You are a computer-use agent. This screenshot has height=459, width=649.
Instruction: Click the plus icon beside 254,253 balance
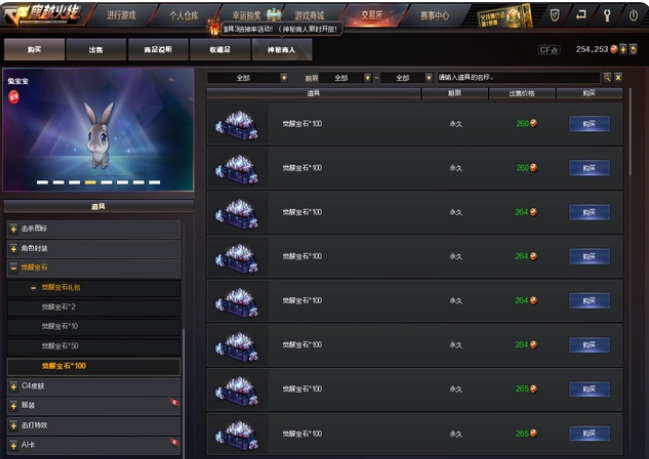pyautogui.click(x=623, y=50)
